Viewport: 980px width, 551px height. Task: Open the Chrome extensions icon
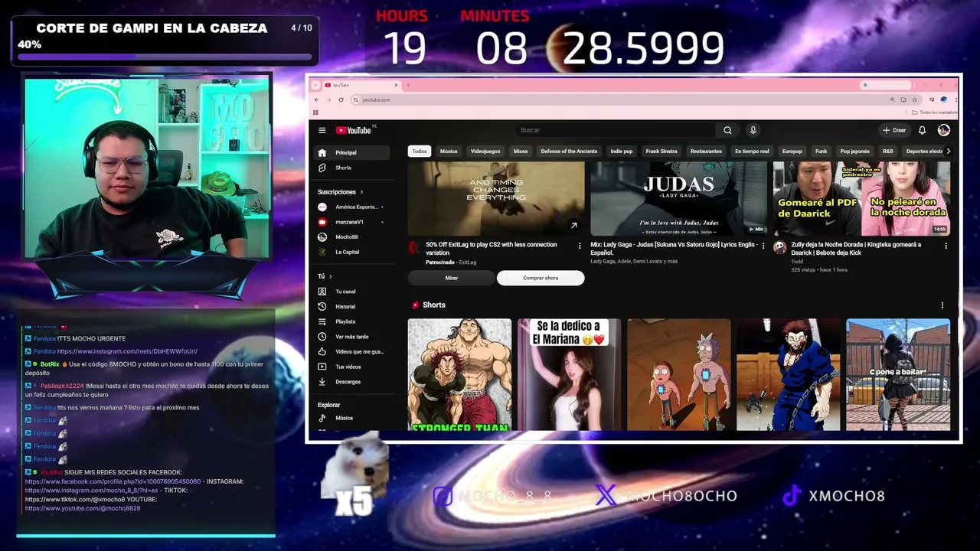tap(931, 99)
